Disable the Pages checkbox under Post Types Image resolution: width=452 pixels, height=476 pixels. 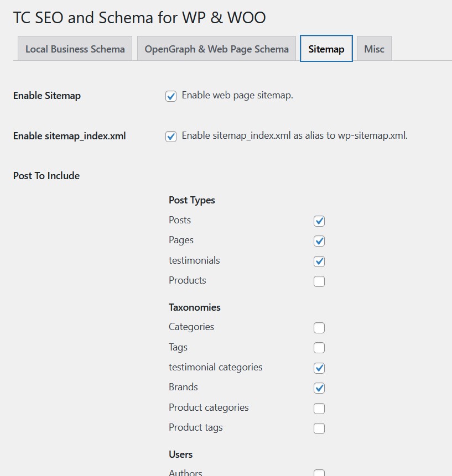pyautogui.click(x=319, y=241)
